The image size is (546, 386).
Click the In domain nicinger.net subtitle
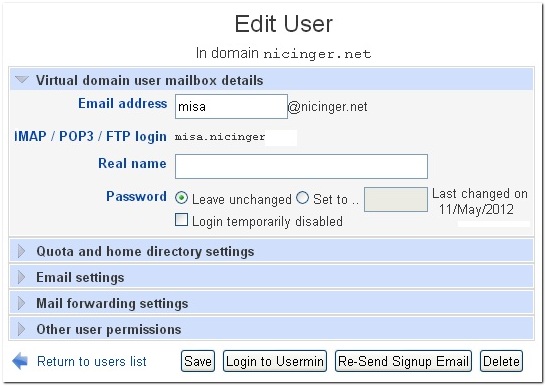[x=283, y=53]
